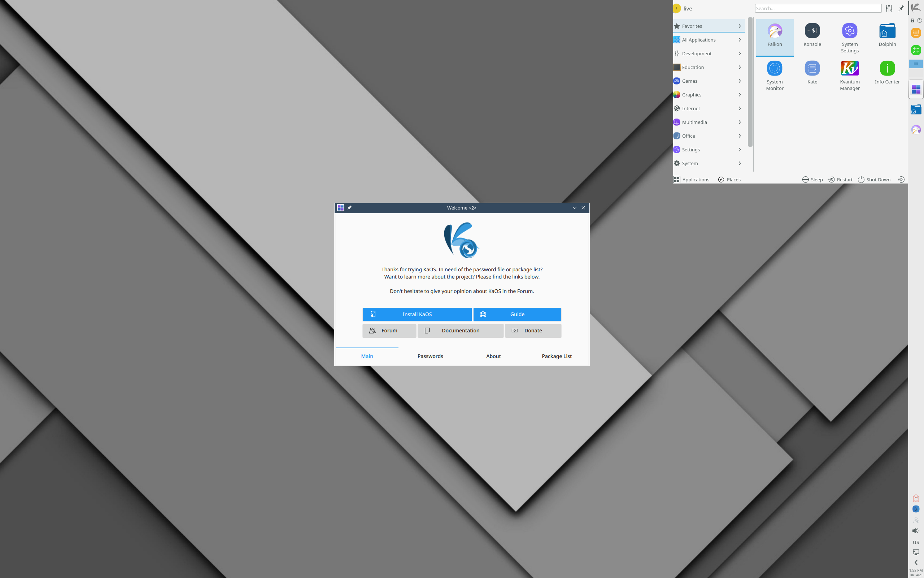Open the Guide
The width and height of the screenshot is (924, 578).
(517, 314)
